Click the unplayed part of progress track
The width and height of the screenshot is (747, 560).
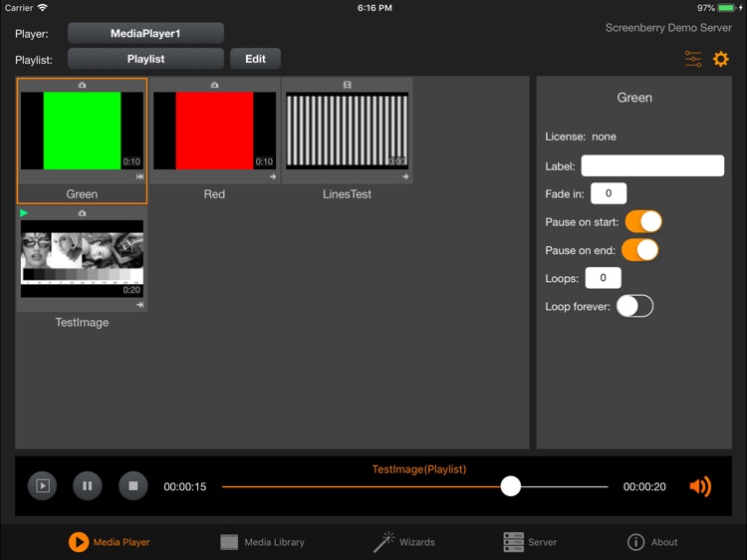(x=565, y=486)
